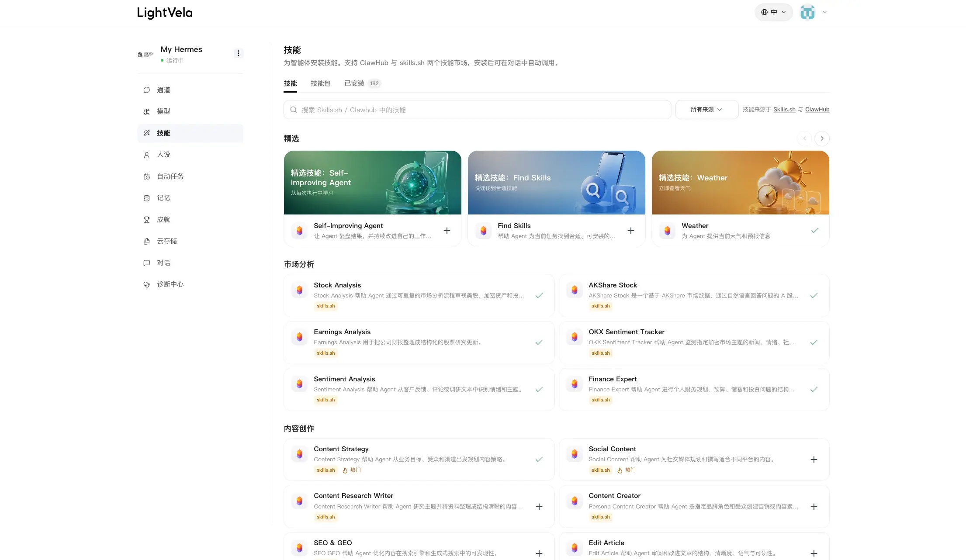Viewport: 966px width, 560px height.
Task: Click the Sentiment Analysis skill title
Action: (344, 379)
